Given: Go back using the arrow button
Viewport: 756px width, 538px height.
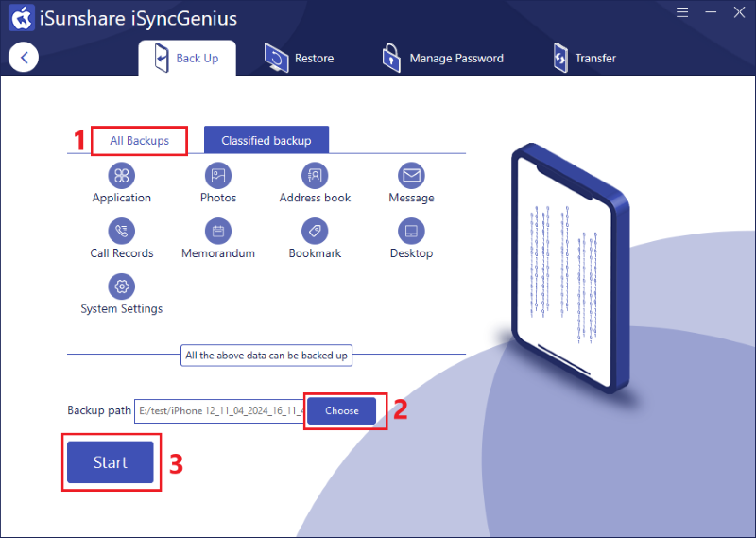Looking at the screenshot, I should 24,58.
